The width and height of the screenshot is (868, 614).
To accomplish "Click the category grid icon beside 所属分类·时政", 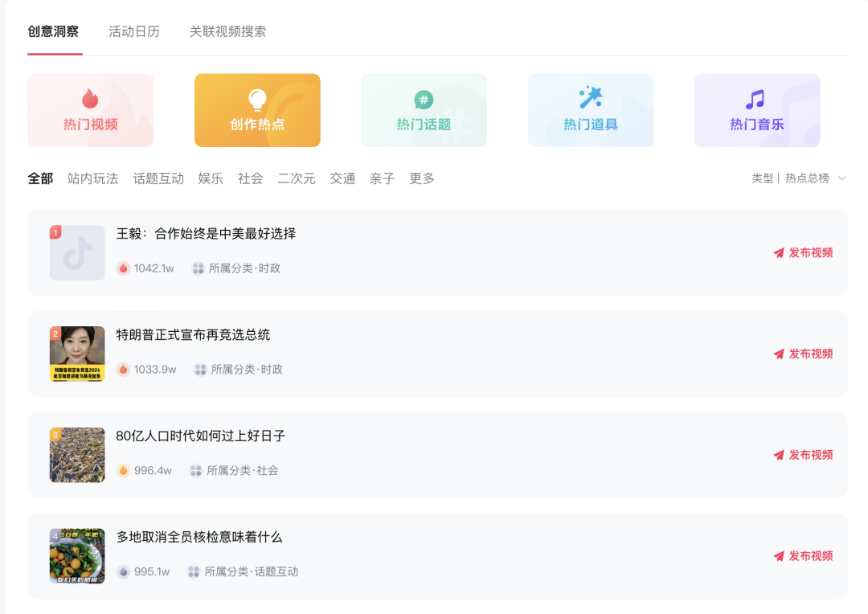I will (x=198, y=268).
